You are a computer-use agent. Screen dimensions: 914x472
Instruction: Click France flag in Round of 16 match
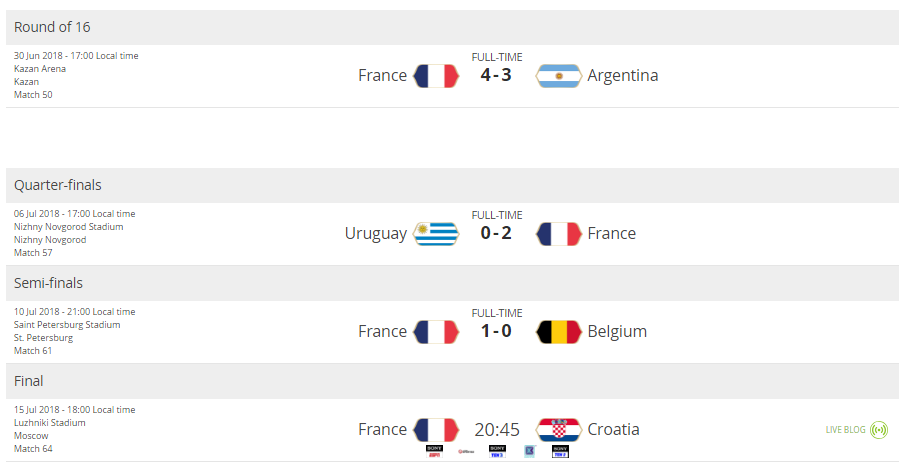tap(436, 76)
